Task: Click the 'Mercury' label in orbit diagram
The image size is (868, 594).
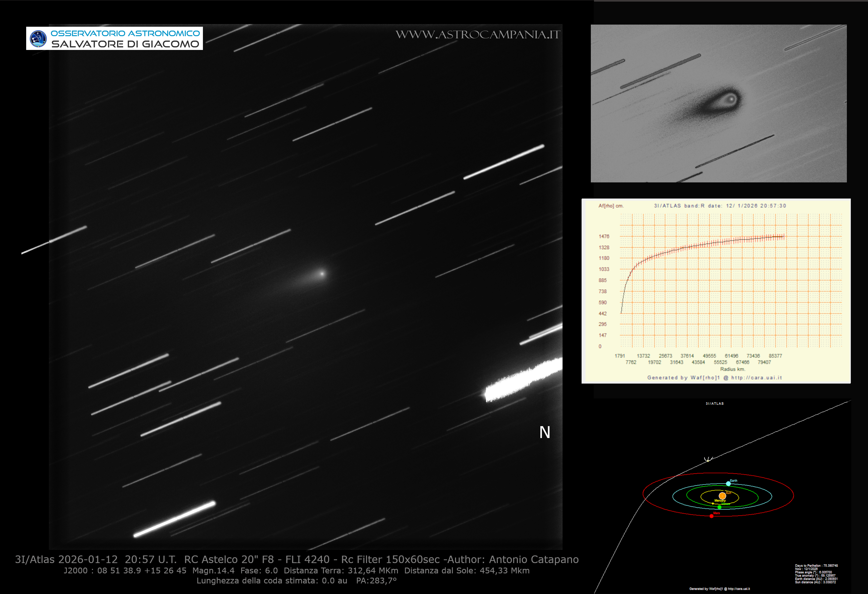Action: click(x=720, y=501)
